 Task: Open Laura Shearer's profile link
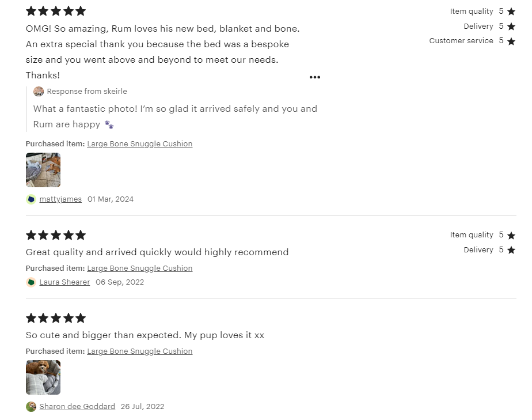[64, 282]
